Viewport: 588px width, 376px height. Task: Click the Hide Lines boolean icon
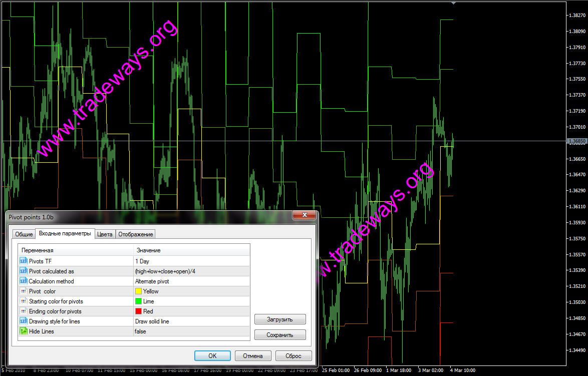[x=23, y=331]
